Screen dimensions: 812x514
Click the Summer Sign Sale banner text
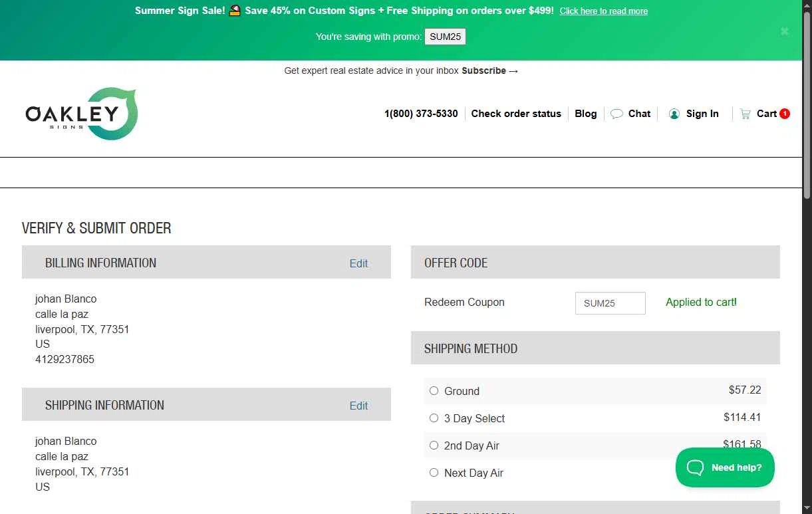pyautogui.click(x=344, y=11)
